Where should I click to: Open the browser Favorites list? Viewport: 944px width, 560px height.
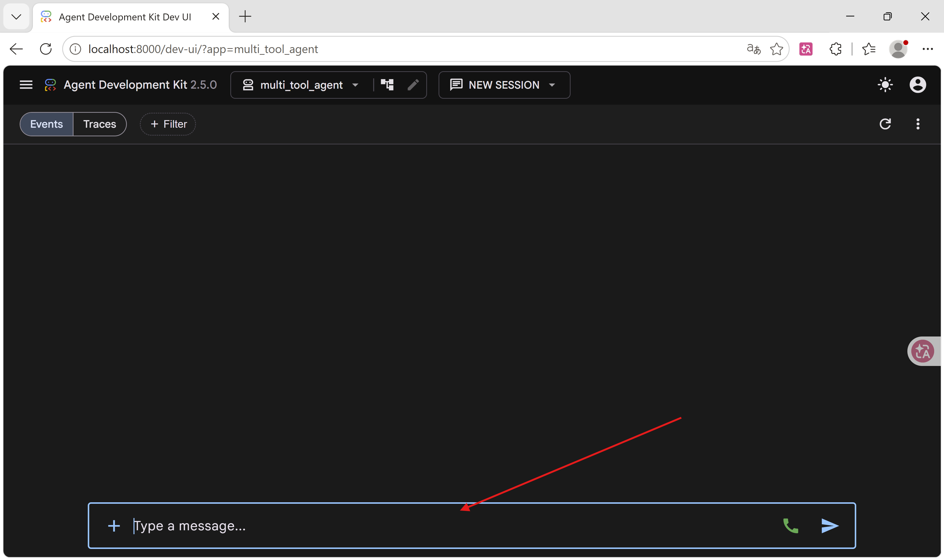[x=869, y=49]
